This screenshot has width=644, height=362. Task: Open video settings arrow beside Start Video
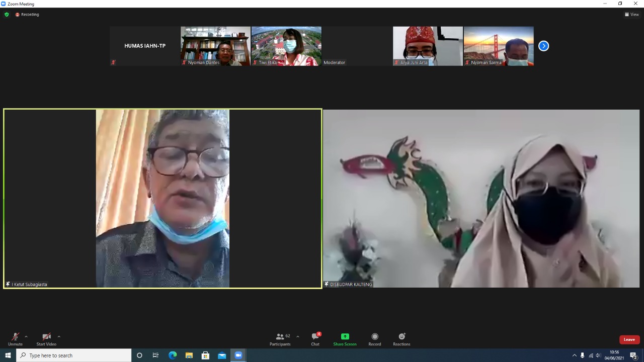point(59,336)
